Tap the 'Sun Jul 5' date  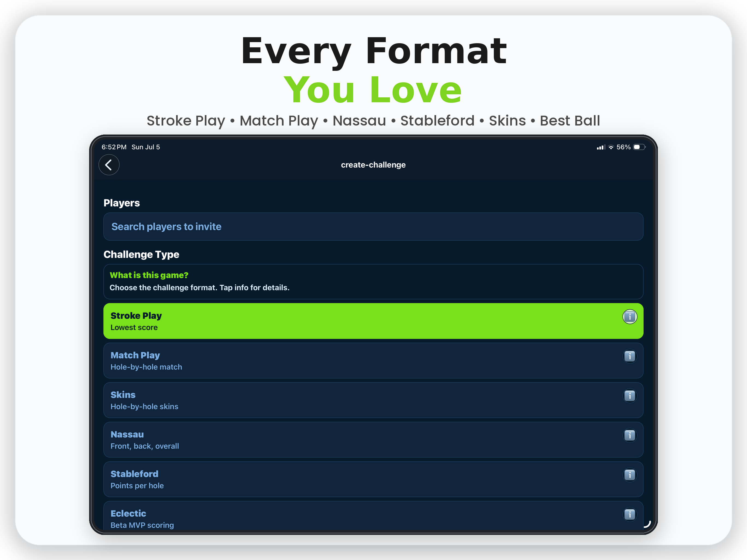145,147
